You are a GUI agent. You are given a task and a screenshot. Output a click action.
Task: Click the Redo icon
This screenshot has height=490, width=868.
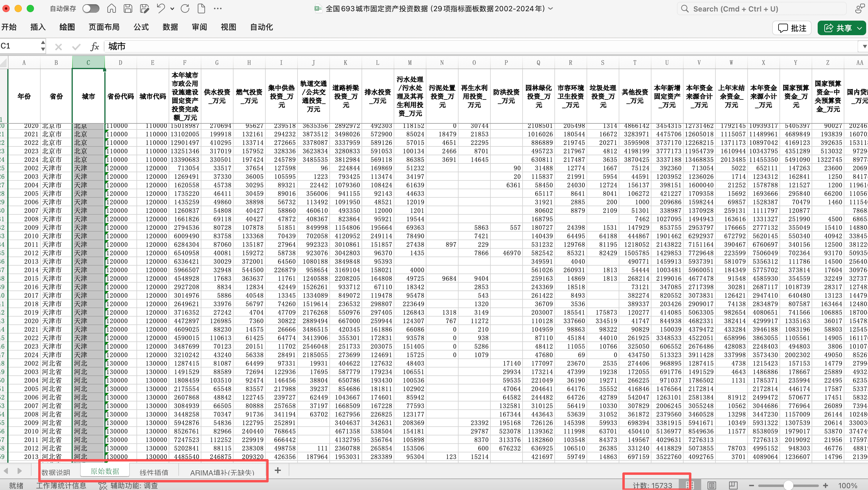[185, 8]
